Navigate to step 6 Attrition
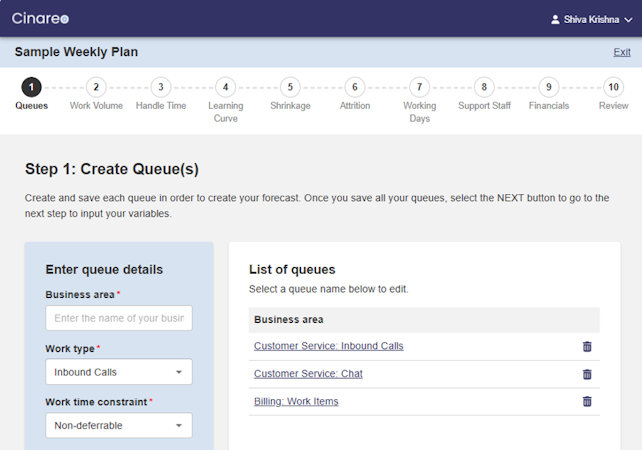 point(355,88)
